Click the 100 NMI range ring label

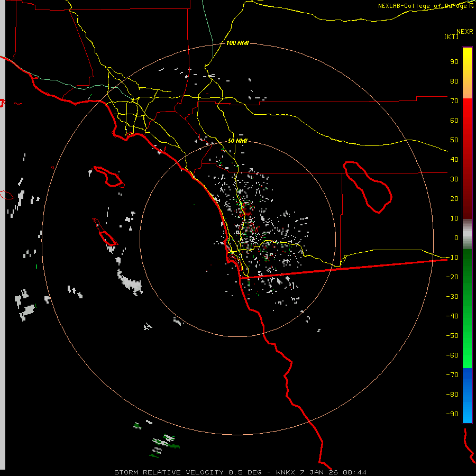pyautogui.click(x=237, y=43)
